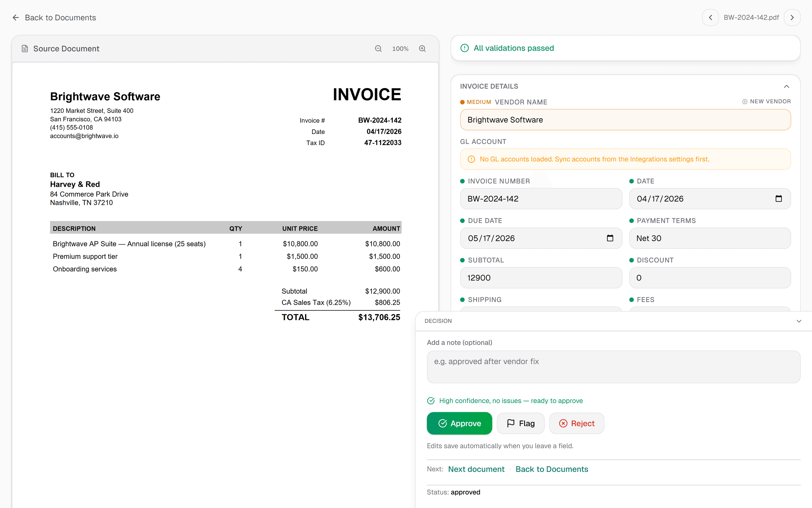Click the Date input field
This screenshot has height=508, width=812.
tap(710, 199)
